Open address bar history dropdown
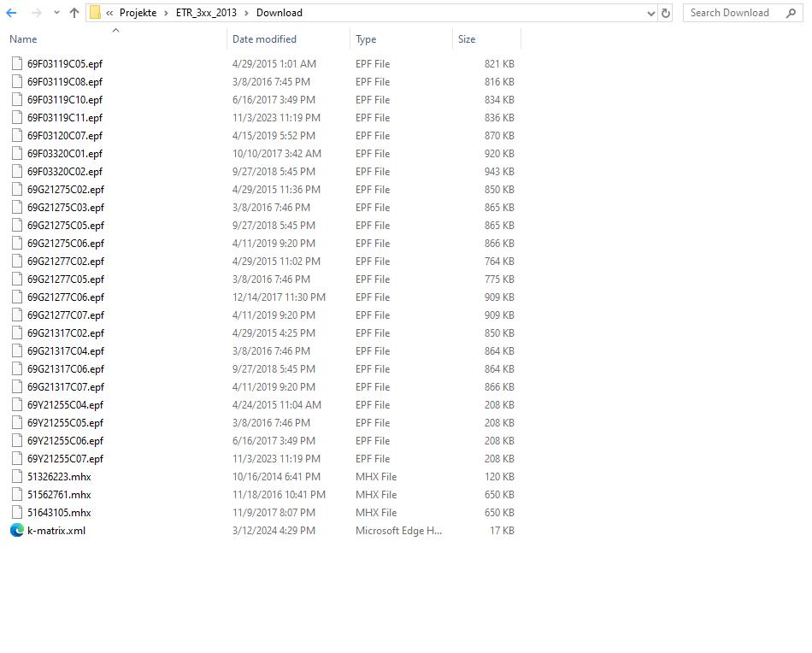 point(651,14)
